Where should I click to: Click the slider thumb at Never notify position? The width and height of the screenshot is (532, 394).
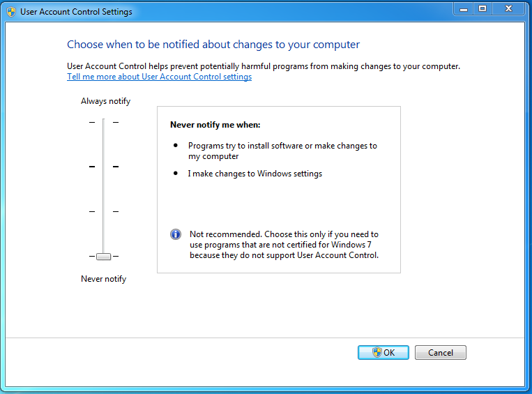point(103,257)
